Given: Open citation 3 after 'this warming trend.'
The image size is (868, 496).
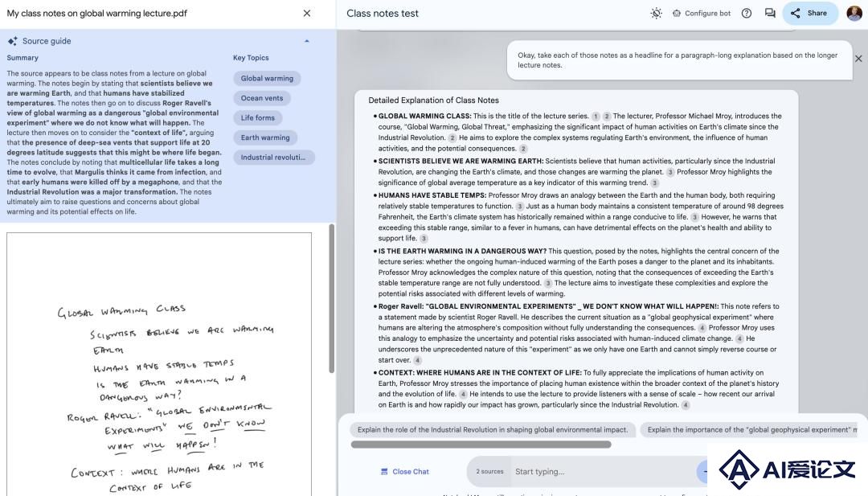Looking at the screenshot, I should pyautogui.click(x=654, y=183).
